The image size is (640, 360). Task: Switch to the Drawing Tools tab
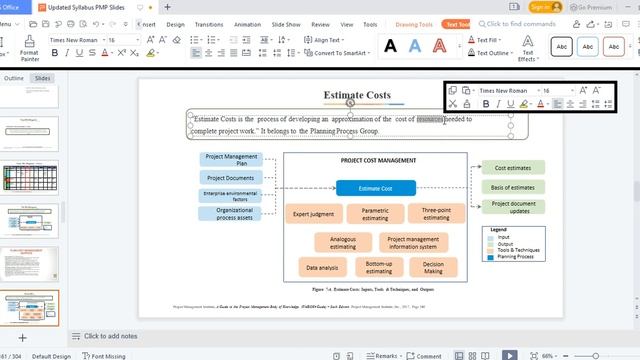pos(414,24)
